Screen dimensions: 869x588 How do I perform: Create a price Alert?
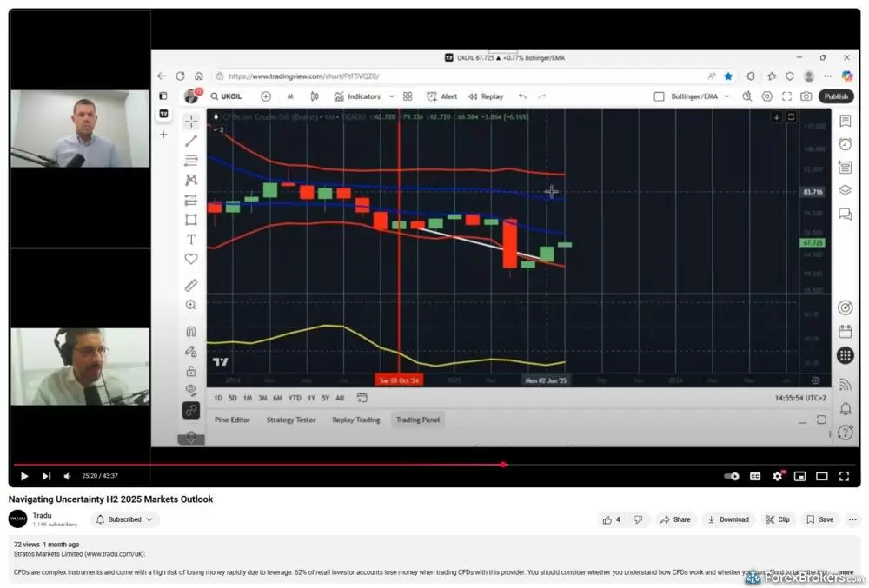pyautogui.click(x=442, y=96)
